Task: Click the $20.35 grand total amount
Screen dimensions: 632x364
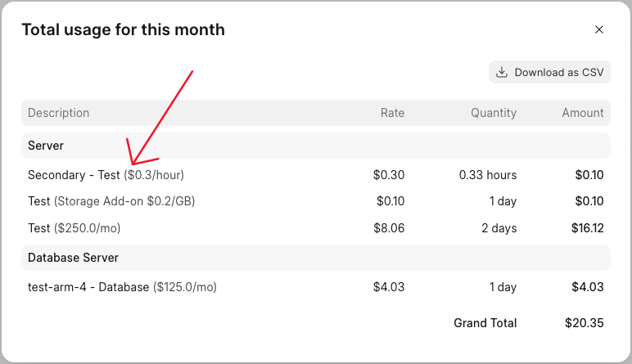Action: [584, 323]
